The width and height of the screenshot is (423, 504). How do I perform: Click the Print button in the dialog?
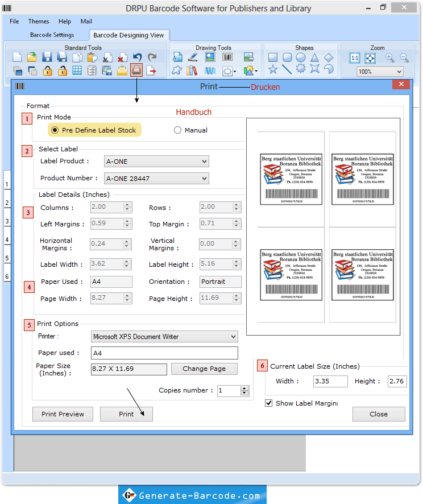pyautogui.click(x=126, y=414)
